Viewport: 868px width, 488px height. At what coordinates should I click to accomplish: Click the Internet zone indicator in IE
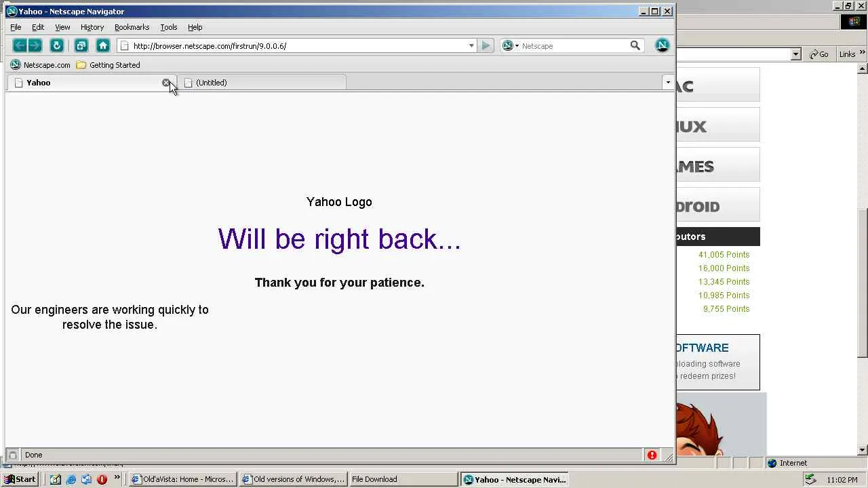pos(787,463)
